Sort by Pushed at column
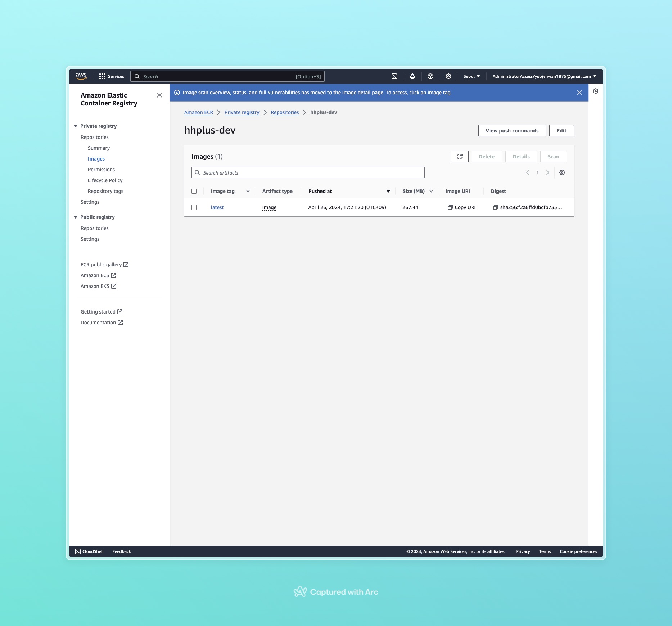Viewport: 672px width, 626px height. (x=388, y=191)
